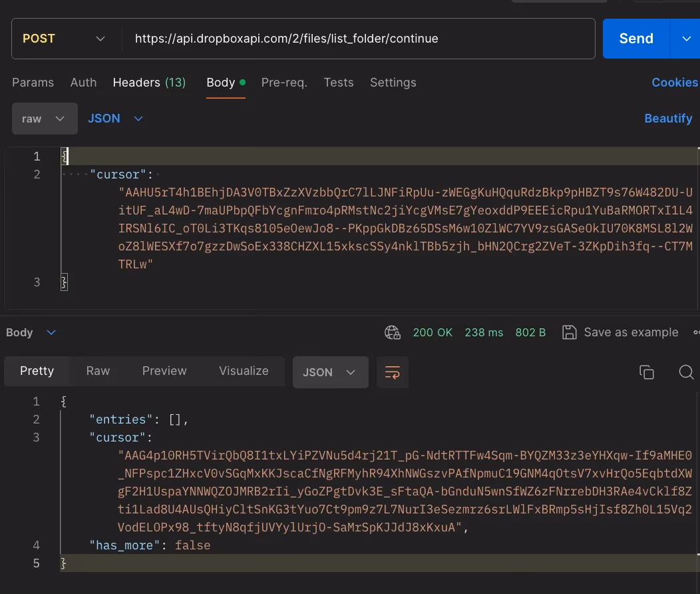Click the 802 B response size
Screen dimensions: 700x594
coord(531,333)
